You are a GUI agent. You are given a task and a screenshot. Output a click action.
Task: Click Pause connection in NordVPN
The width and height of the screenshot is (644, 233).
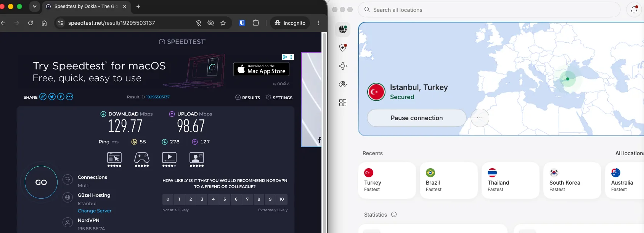coord(417,118)
